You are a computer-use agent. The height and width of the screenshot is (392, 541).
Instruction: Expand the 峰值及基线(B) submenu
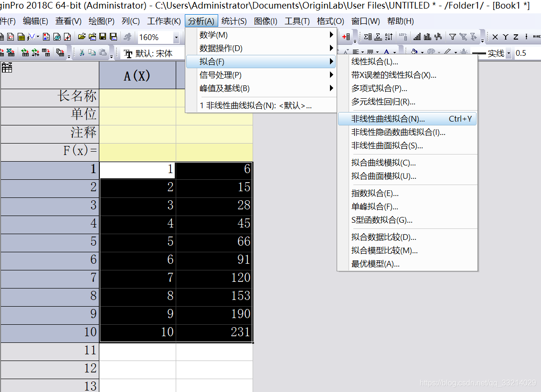point(261,89)
